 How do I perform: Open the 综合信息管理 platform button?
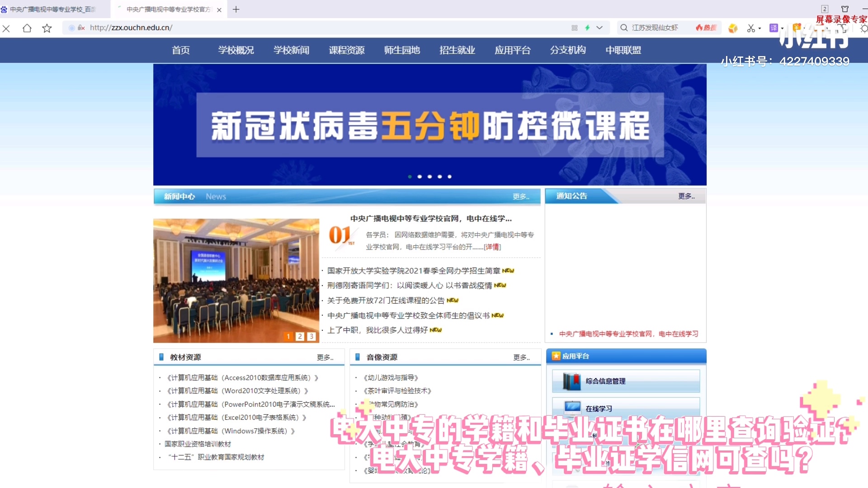tap(626, 381)
